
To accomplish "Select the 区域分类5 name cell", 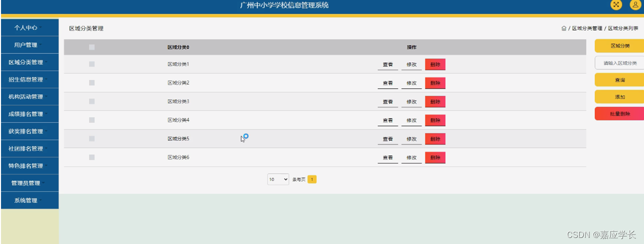I will 178,138.
